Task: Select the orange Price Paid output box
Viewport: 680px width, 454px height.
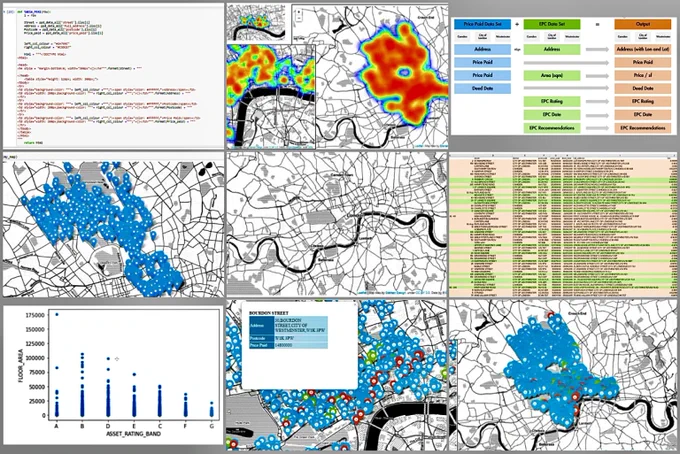Action: (x=643, y=62)
